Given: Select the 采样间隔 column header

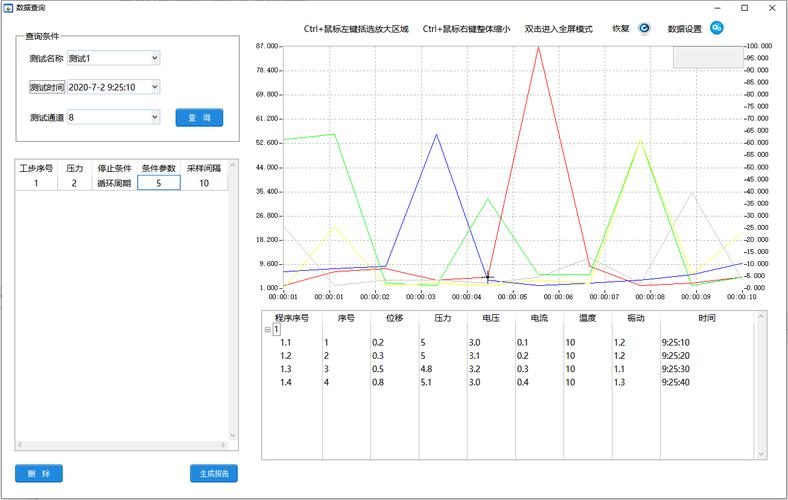Looking at the screenshot, I should pos(204,168).
